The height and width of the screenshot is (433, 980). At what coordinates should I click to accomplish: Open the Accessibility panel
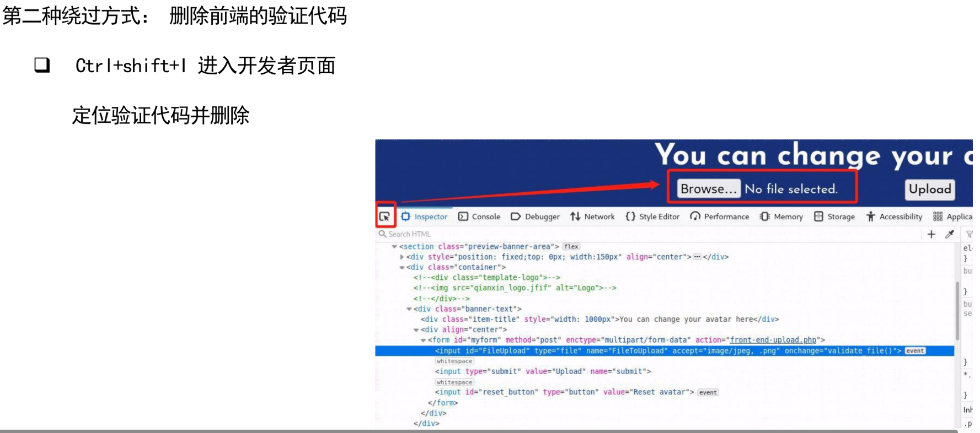tap(894, 216)
